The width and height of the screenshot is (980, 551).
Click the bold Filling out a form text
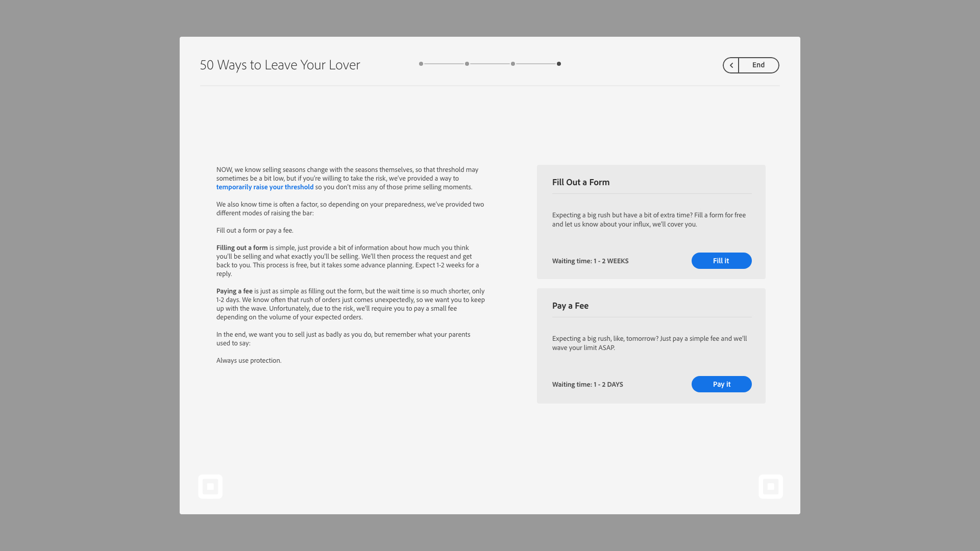pos(242,248)
